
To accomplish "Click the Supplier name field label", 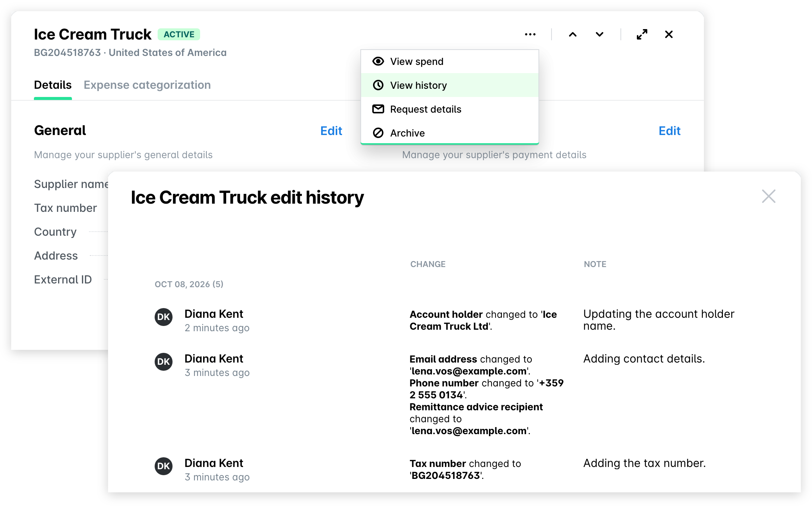I will 71,184.
